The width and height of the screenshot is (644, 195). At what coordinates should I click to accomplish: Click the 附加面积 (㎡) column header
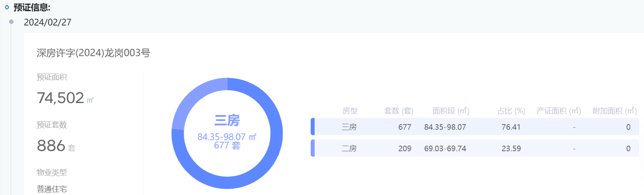click(615, 111)
